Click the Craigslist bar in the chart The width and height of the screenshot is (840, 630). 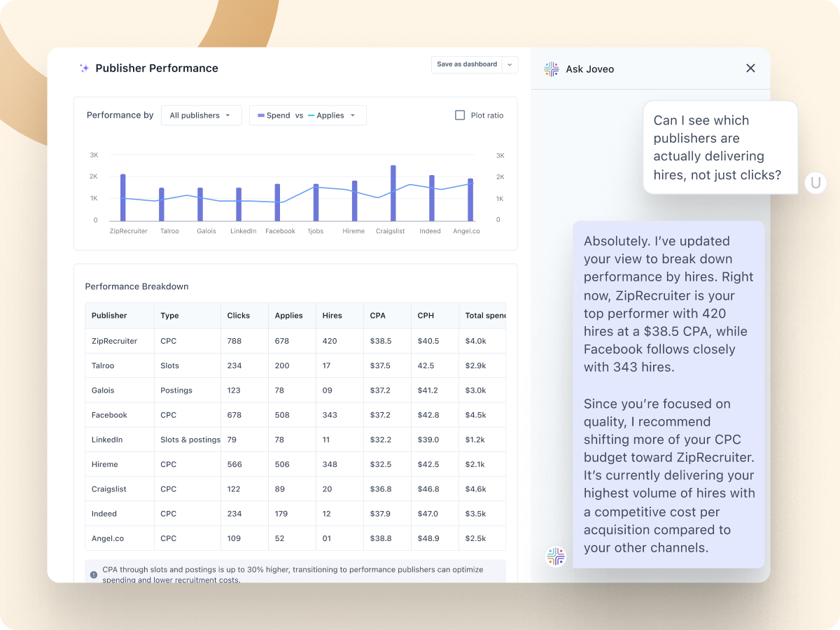coord(393,193)
